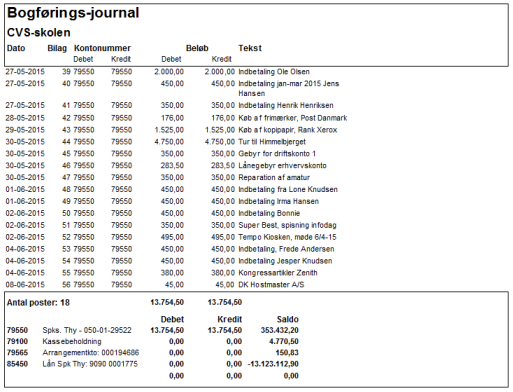Click the Kontonummer column header
513x392 pixels.
(x=102, y=48)
